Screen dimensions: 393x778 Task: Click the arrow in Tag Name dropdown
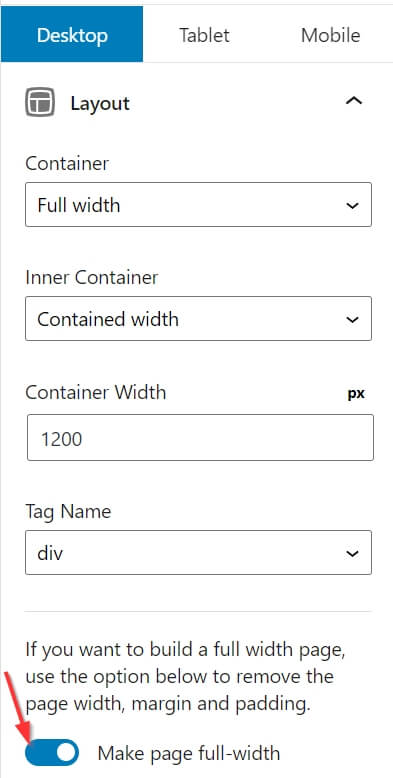352,553
